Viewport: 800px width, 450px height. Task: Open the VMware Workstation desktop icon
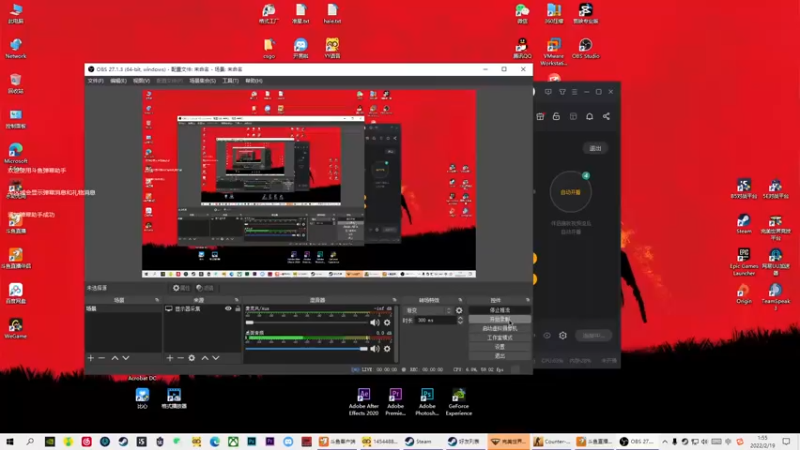pos(554,52)
